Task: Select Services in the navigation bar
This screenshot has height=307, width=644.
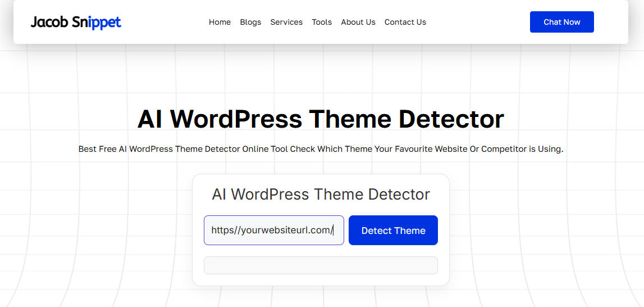Action: [x=286, y=22]
